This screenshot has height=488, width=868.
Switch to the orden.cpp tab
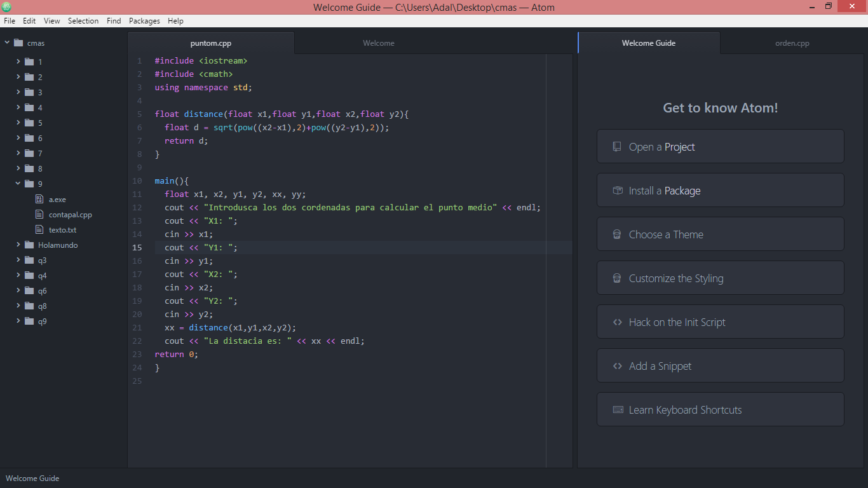tap(792, 43)
